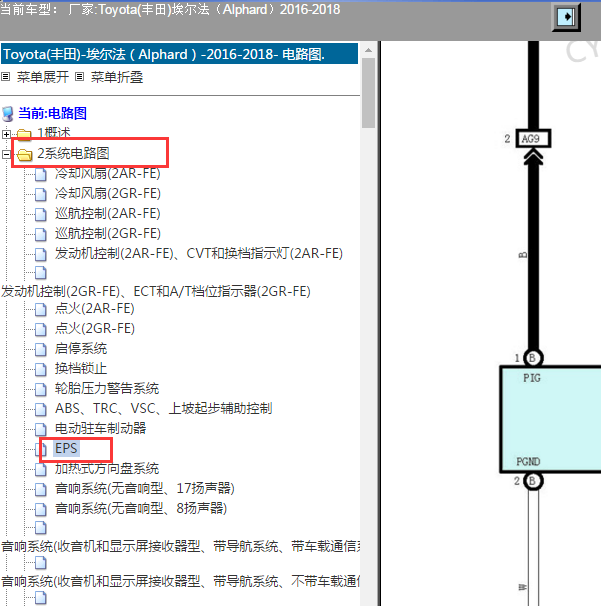Expand the 1概述 folder node
Image resolution: width=601 pixels, height=606 pixels.
click(6, 134)
